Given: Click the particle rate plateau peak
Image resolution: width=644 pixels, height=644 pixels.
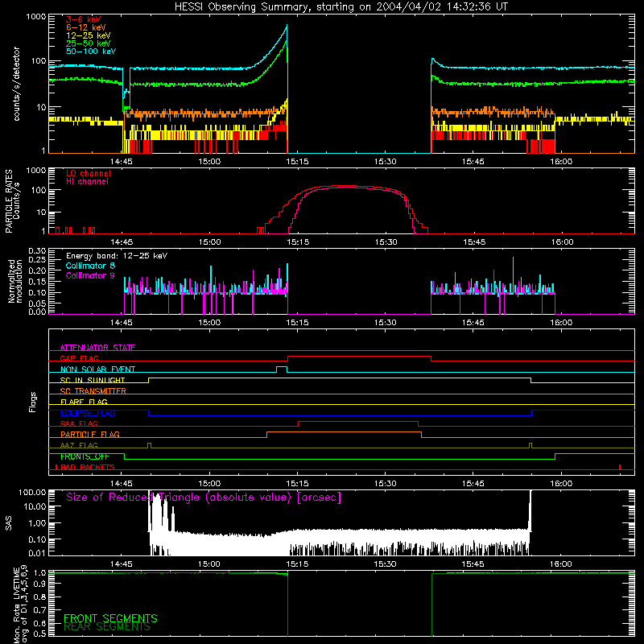Looking at the screenshot, I should (345, 186).
